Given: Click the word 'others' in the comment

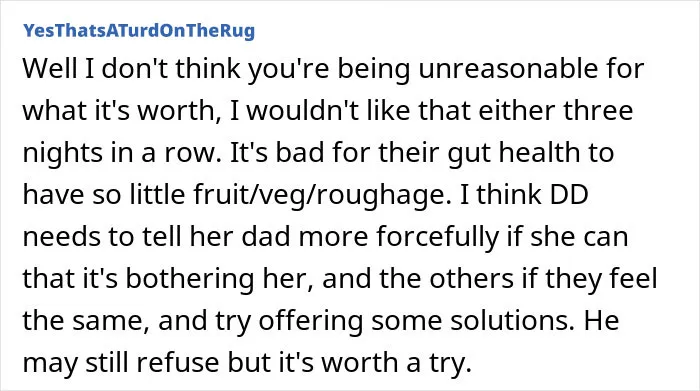Looking at the screenshot, I should [471, 279].
